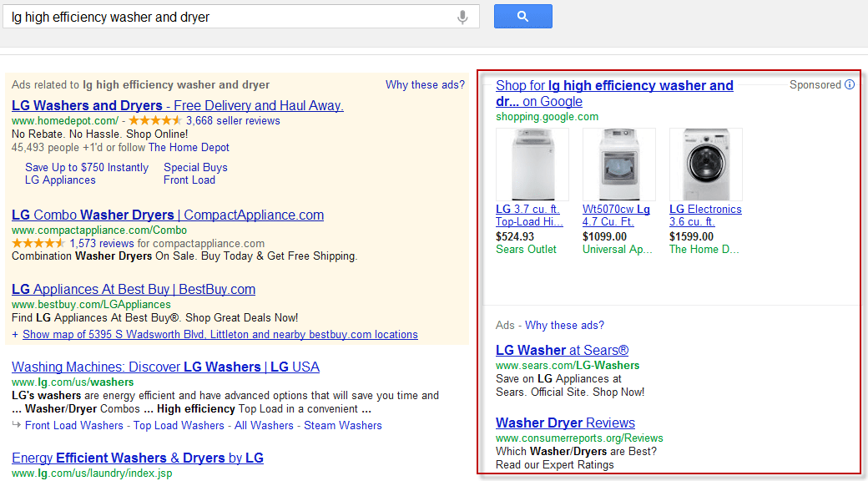Click the LG front-load washer thumbnail
The width and height of the screenshot is (868, 481).
[706, 164]
